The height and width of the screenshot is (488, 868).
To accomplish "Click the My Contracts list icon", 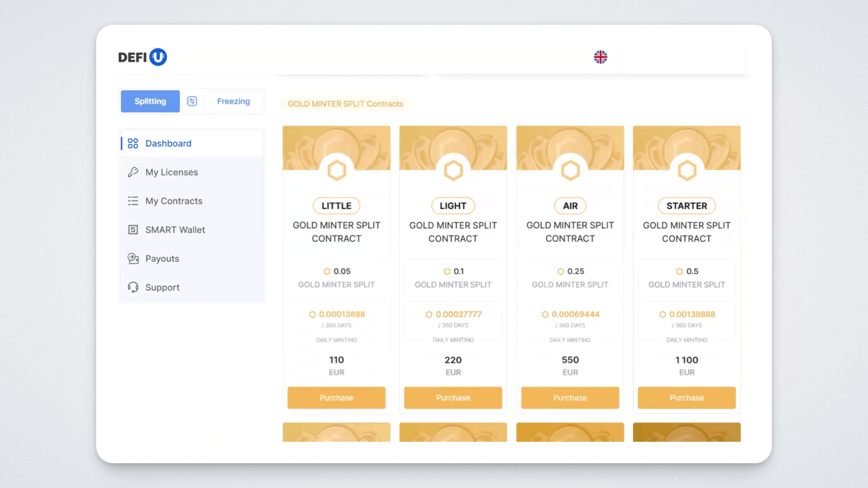I will pos(133,201).
